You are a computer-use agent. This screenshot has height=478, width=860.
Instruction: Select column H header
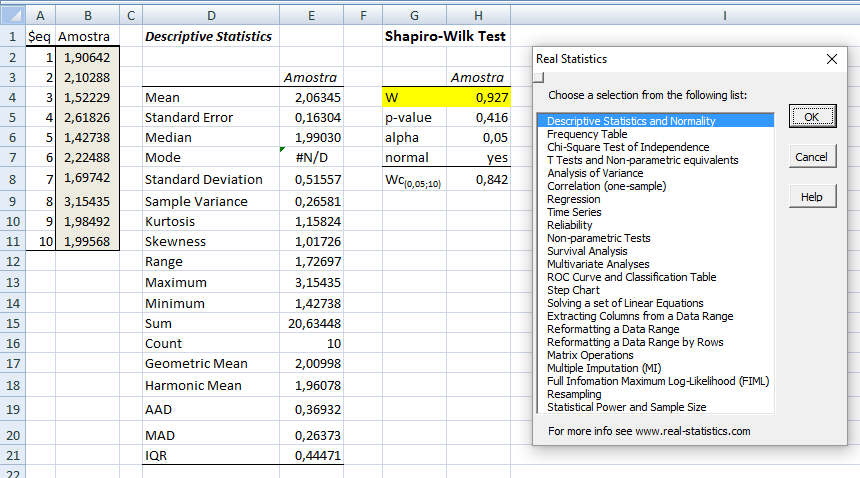click(478, 15)
